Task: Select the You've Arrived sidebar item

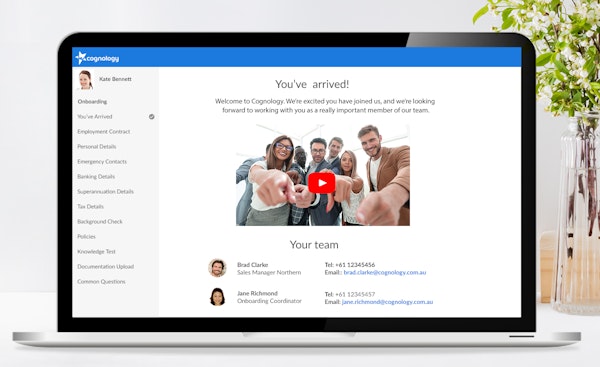Action: [95, 117]
